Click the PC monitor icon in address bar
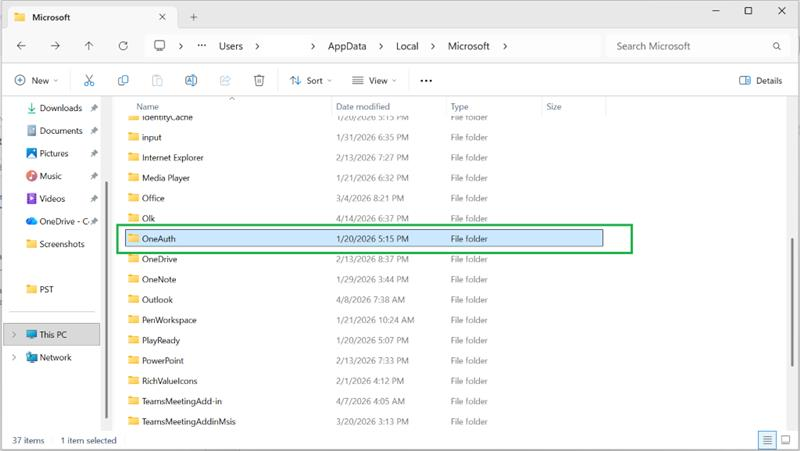800x451 pixels. [x=160, y=46]
